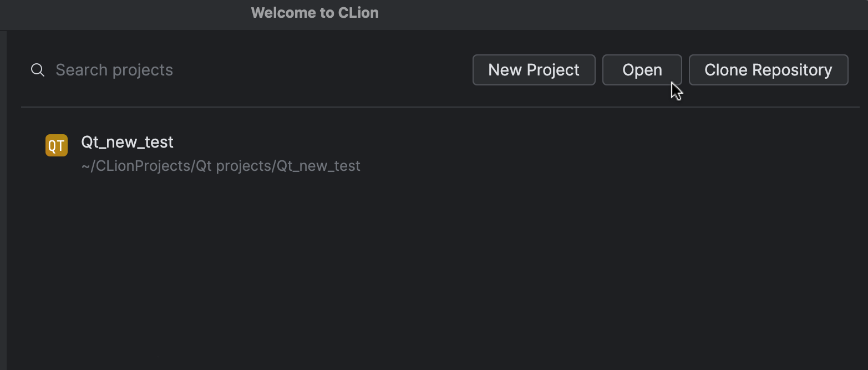The image size is (868, 370).
Task: Click the separator line below the search bar
Action: pos(440,107)
